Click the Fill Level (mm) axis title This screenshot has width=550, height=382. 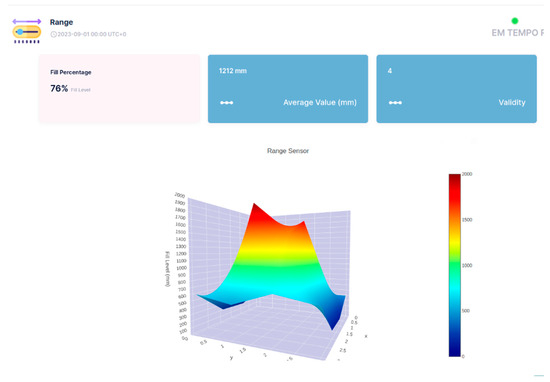pos(167,269)
